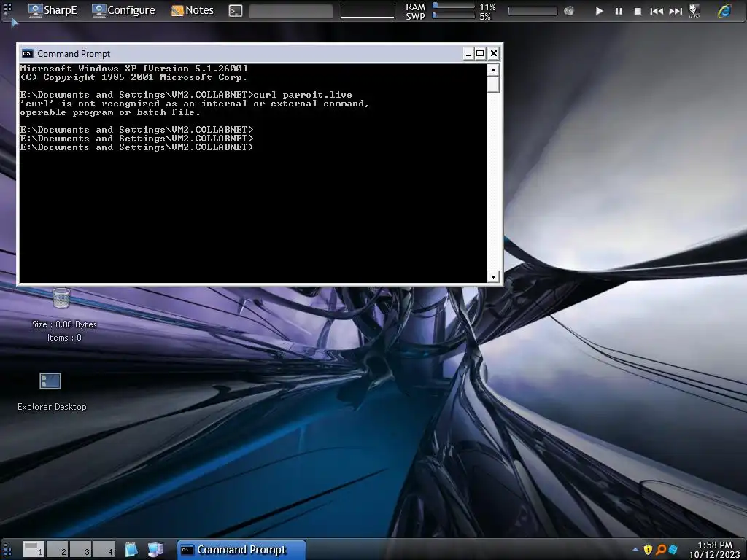Screen dimensions: 747x560
Task: Launch Internet Explorer from top bar
Action: point(724,10)
